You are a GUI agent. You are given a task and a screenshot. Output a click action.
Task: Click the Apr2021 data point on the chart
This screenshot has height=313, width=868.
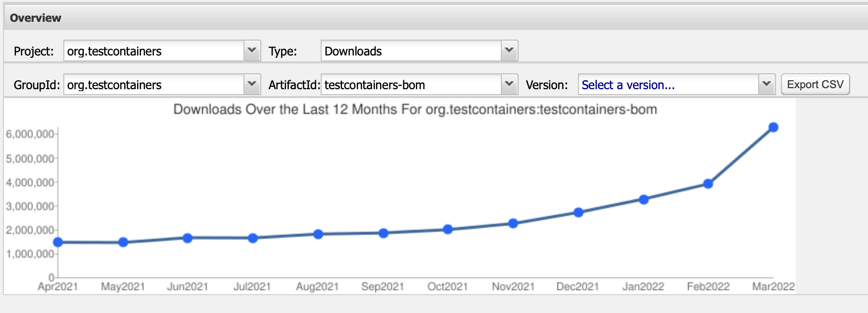click(x=58, y=242)
